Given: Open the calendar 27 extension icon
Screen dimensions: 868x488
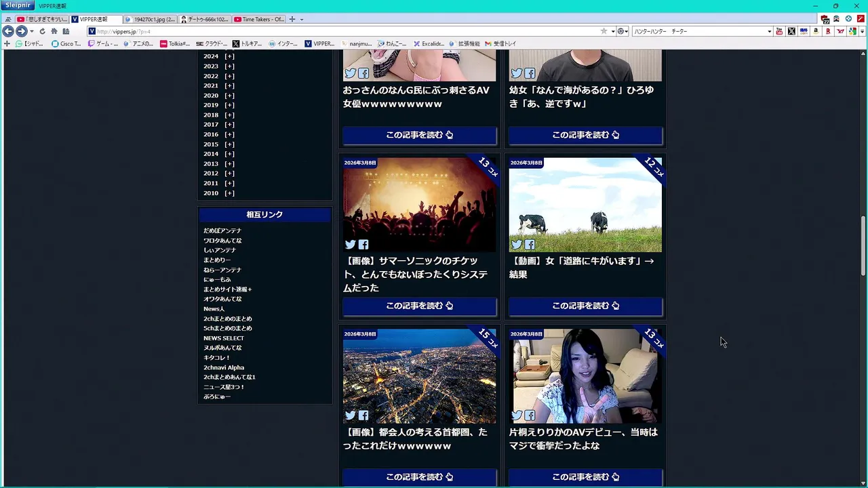Looking at the screenshot, I should point(825,19).
